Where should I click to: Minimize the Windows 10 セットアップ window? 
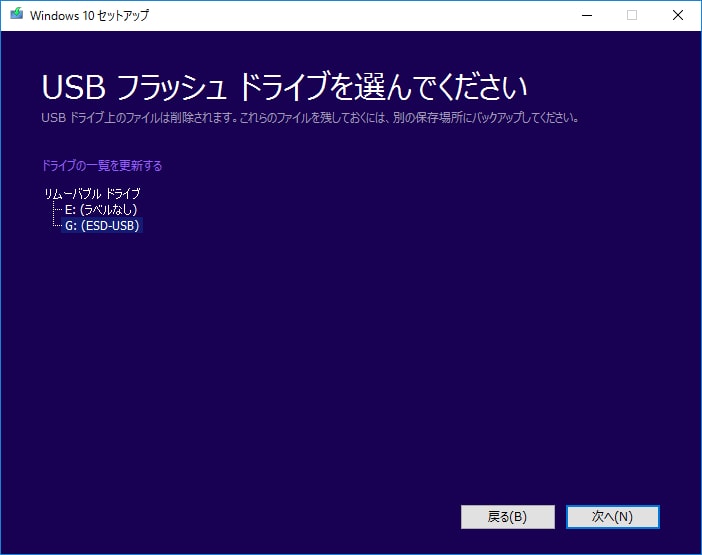[586, 15]
